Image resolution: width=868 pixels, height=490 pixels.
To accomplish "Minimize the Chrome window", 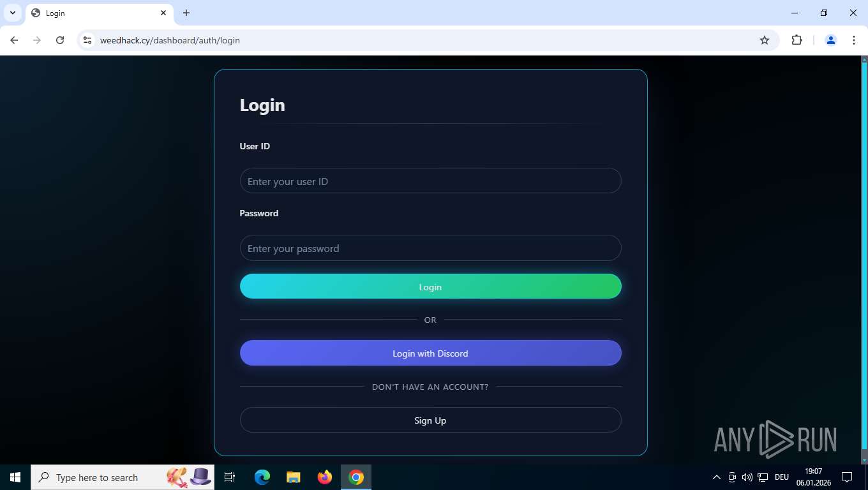I will (795, 13).
